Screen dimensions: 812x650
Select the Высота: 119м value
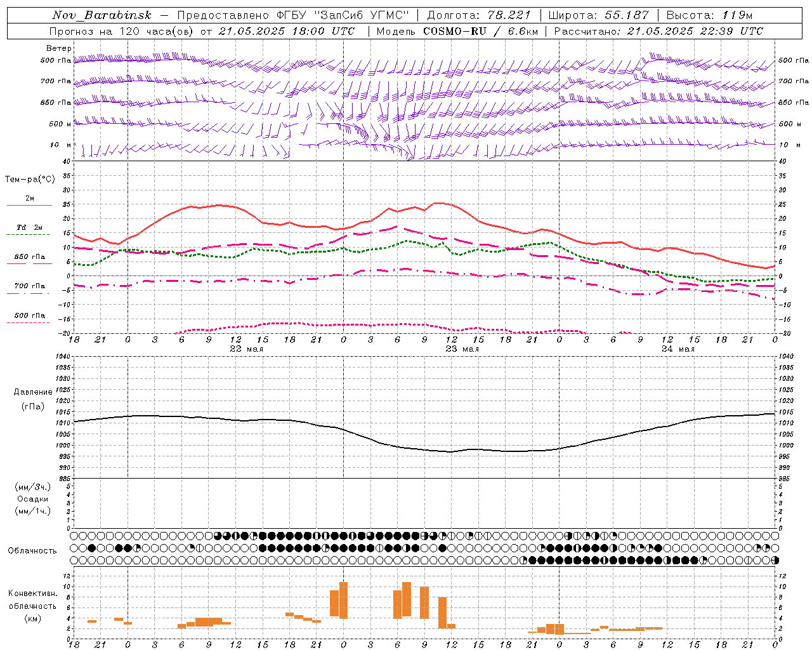point(709,15)
